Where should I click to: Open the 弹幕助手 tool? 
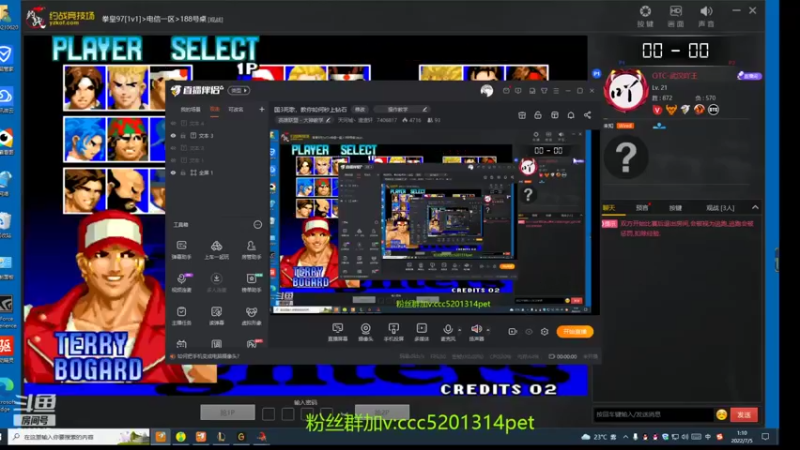point(182,250)
